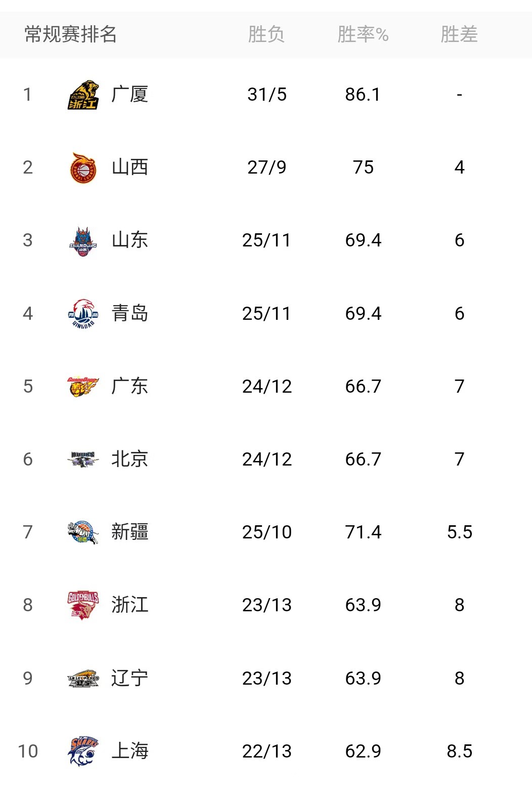Click the 胜差 column header
The width and height of the screenshot is (532, 798).
459,34
